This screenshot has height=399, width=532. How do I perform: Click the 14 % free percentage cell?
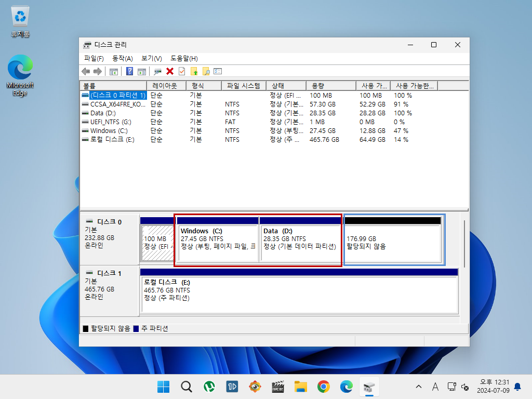(x=401, y=139)
